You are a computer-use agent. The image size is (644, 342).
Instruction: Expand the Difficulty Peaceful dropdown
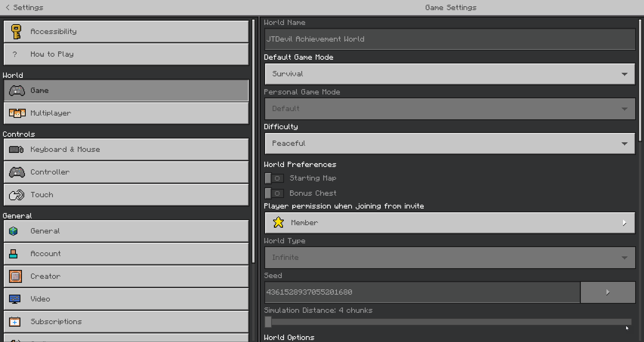coord(450,144)
